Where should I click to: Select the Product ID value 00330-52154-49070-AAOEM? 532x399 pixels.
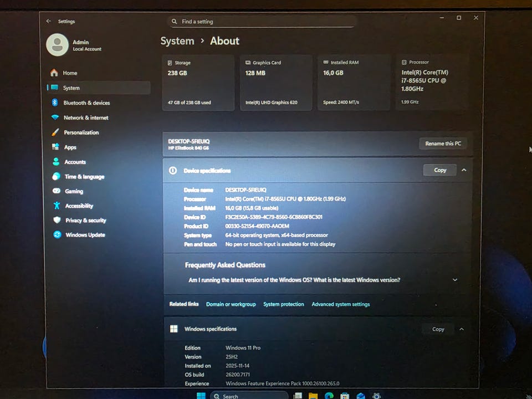[x=257, y=226]
